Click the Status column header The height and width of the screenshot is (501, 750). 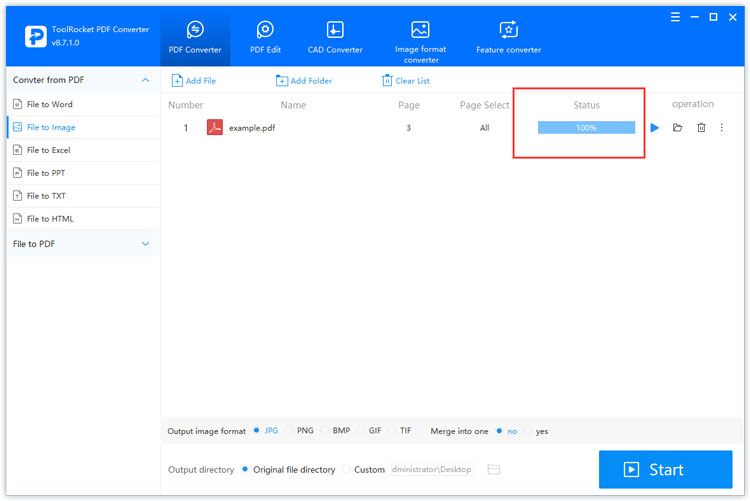pos(586,105)
